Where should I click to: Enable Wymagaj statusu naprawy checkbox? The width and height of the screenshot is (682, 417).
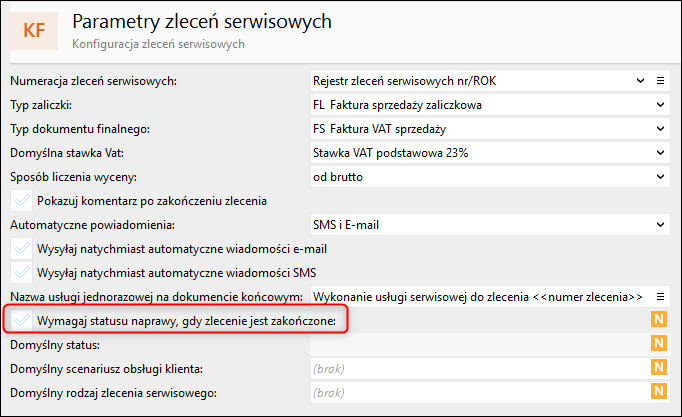tap(21, 320)
